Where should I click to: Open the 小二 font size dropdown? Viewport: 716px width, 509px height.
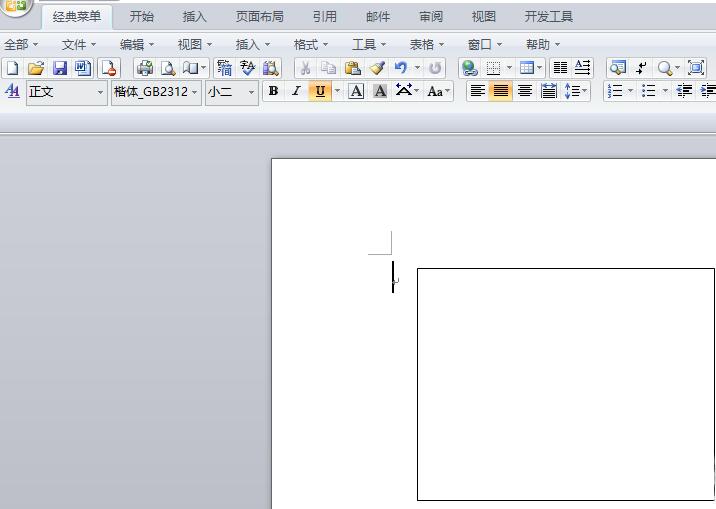click(x=251, y=92)
